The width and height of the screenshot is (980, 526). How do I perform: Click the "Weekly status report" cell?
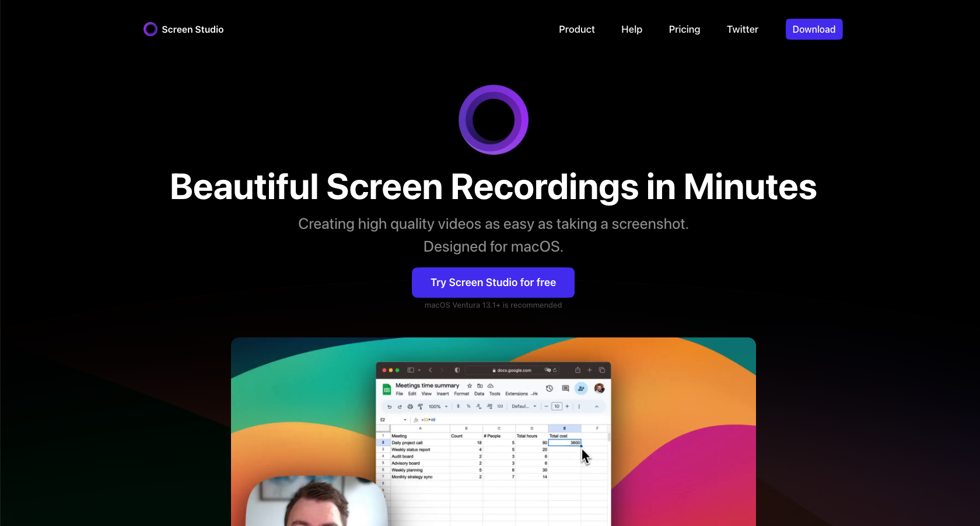420,450
